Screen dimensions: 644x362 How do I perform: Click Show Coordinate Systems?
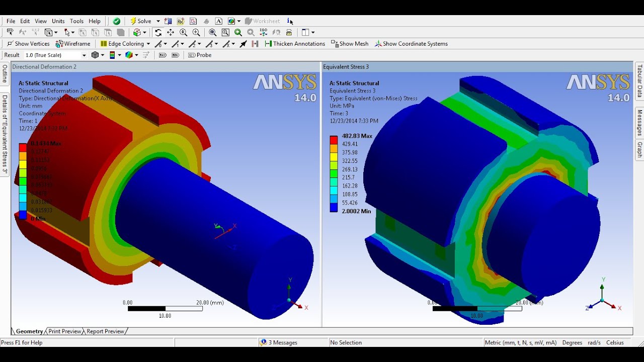[x=412, y=44]
